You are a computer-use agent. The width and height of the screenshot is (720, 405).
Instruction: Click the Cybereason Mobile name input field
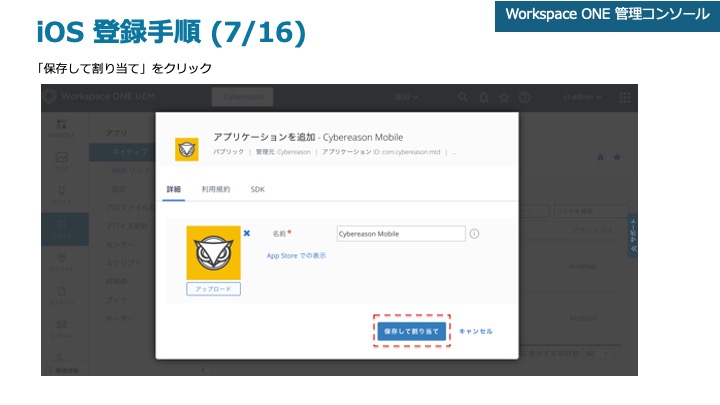(401, 234)
